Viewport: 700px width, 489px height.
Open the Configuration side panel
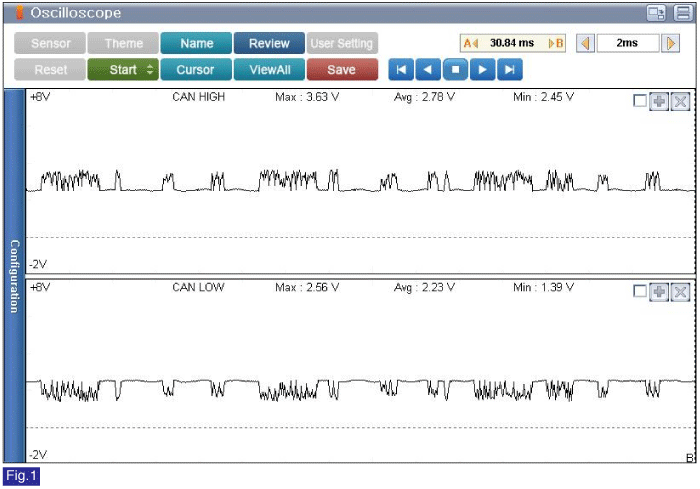(x=14, y=276)
